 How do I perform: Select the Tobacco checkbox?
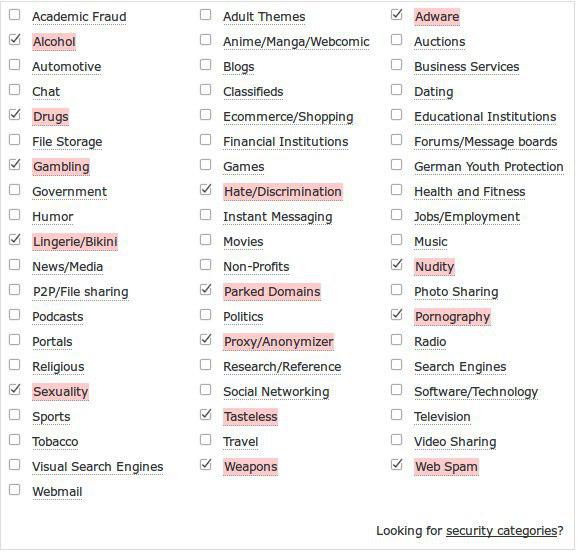14,440
